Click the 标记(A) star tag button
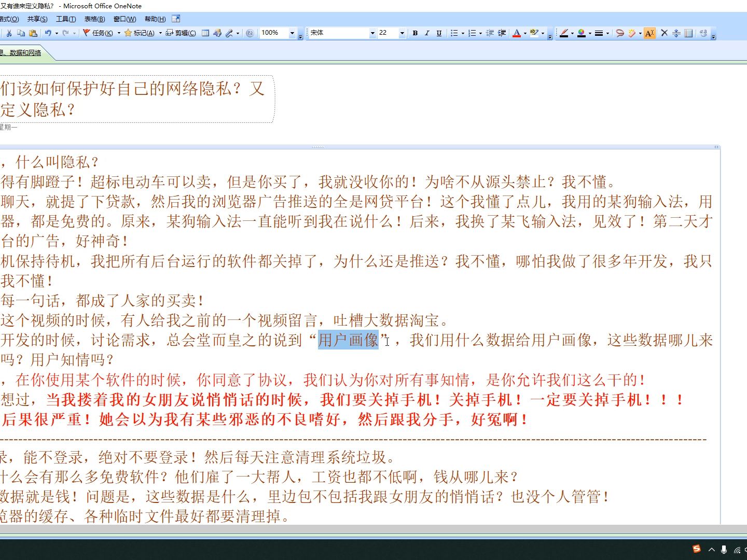The width and height of the screenshot is (747, 560). 140,33
